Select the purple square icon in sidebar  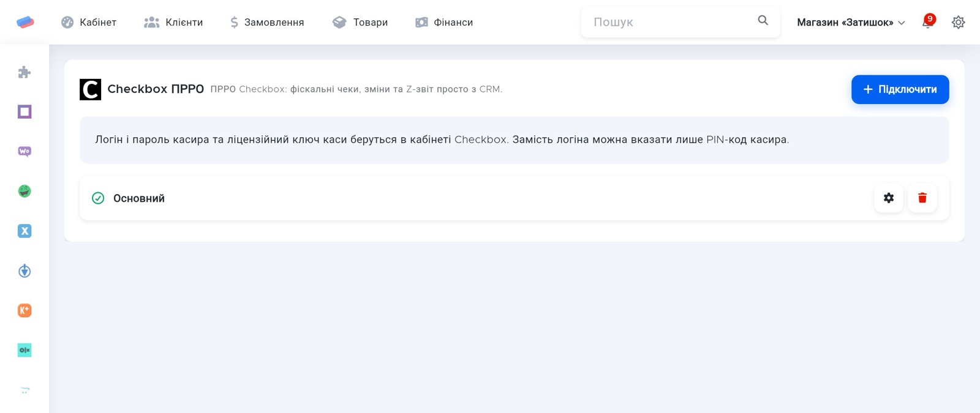tap(24, 112)
